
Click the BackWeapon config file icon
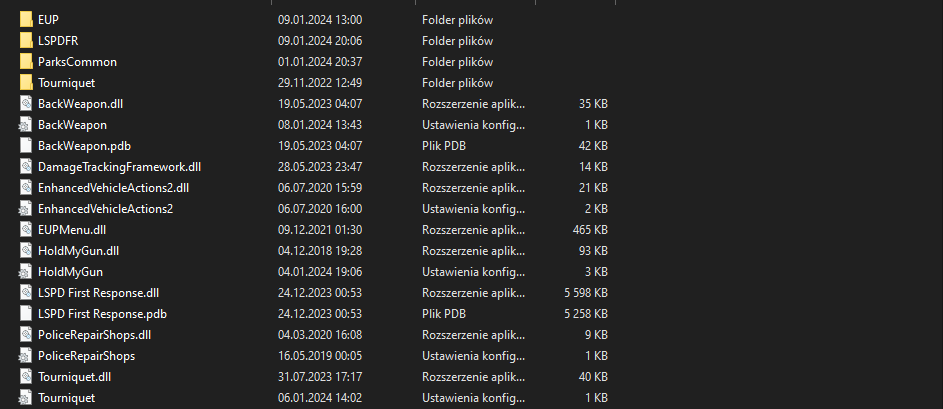point(26,125)
